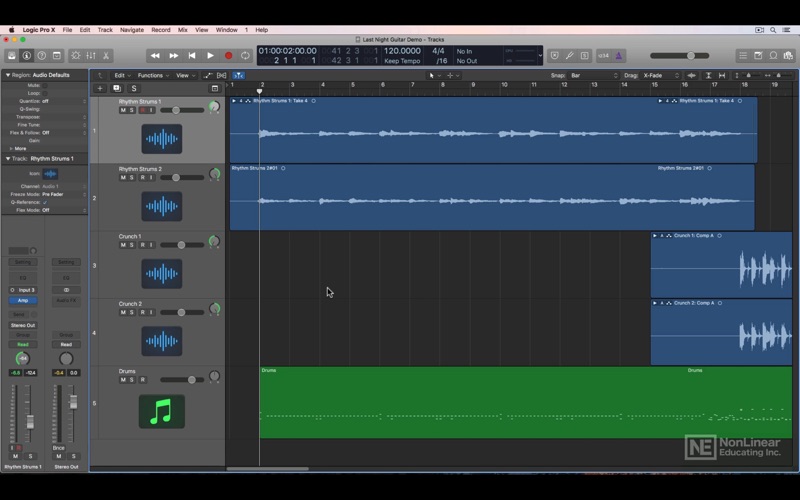The width and height of the screenshot is (800, 500).
Task: Open the tracks area View menu
Action: click(x=185, y=76)
